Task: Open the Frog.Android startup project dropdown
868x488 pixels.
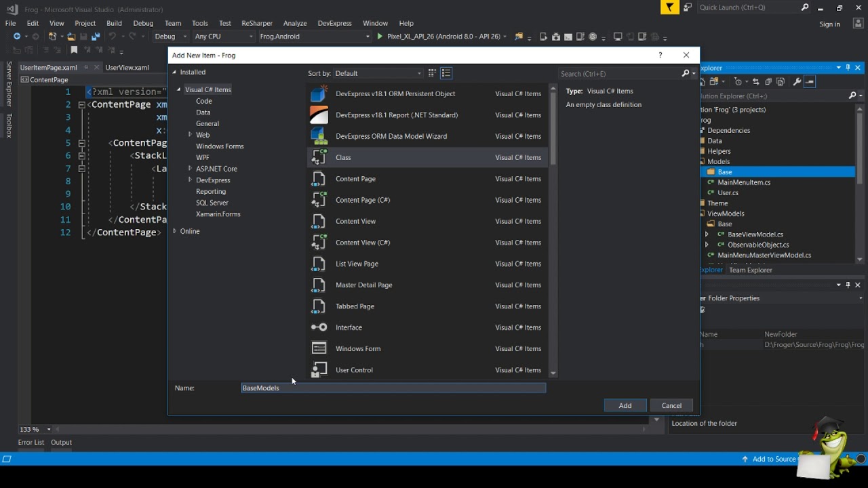Action: click(315, 37)
